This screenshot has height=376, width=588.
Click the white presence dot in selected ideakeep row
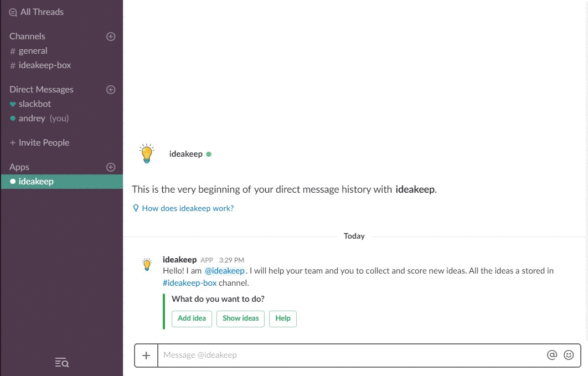pos(13,182)
